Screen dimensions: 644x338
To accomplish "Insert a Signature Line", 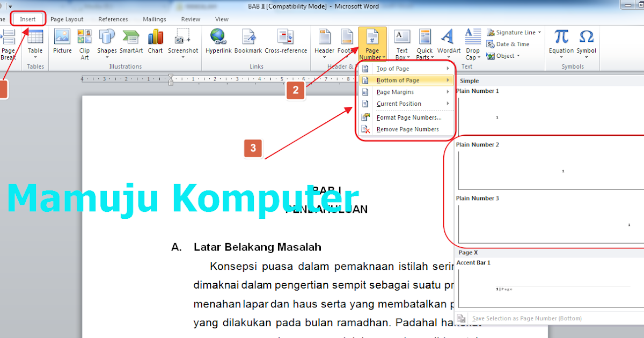I will click(x=514, y=33).
